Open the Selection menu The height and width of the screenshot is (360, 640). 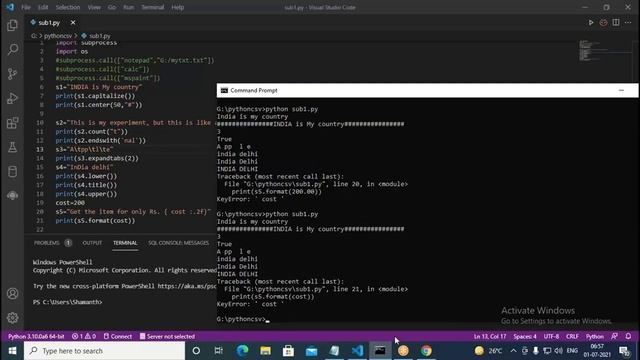pyautogui.click(x=68, y=7)
